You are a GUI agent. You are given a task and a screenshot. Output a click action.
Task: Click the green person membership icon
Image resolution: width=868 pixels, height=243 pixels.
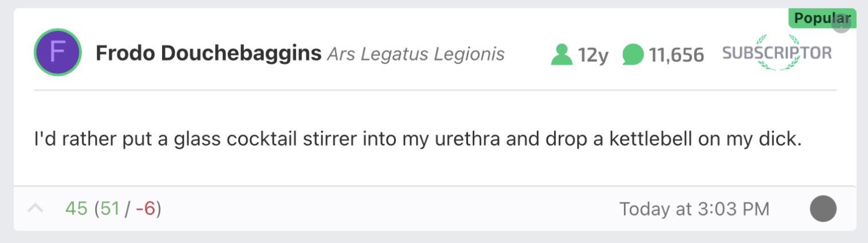(x=561, y=55)
